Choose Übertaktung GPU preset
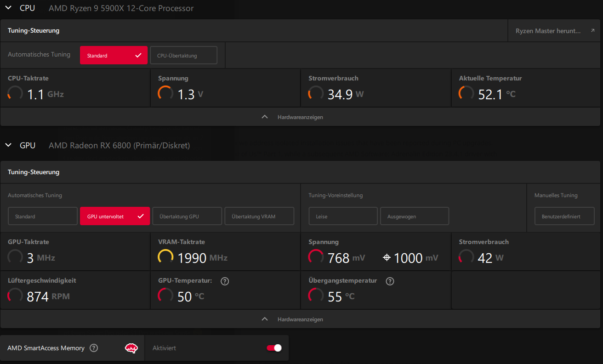The width and height of the screenshot is (603, 364). (187, 216)
